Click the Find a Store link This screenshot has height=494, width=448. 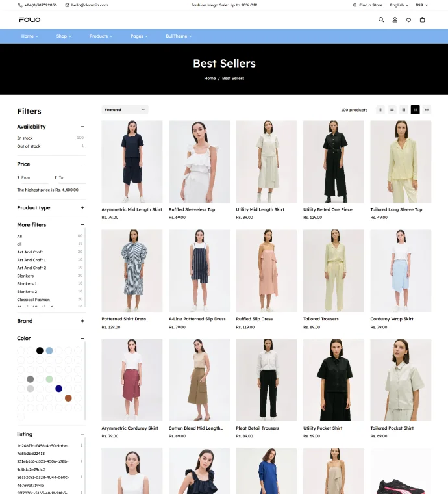[371, 5]
